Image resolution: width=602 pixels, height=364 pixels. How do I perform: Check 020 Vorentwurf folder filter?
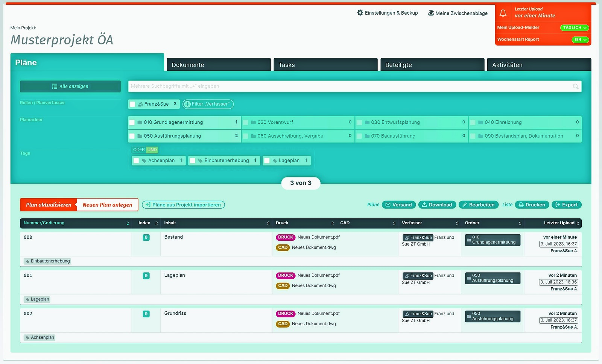tap(246, 123)
